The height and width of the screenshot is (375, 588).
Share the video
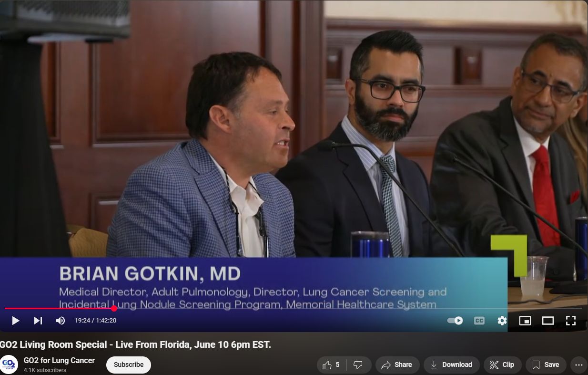point(397,365)
